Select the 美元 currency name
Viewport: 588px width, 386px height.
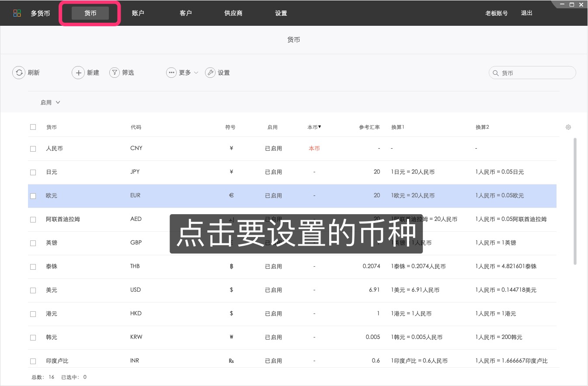(52, 290)
